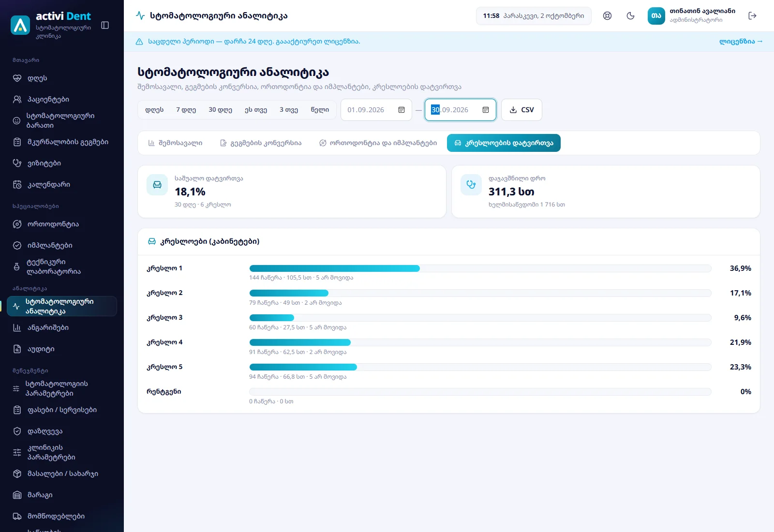Image resolution: width=774 pixels, height=532 pixels.
Task: Open კალენდარი in the sidebar
Action: coord(62,185)
